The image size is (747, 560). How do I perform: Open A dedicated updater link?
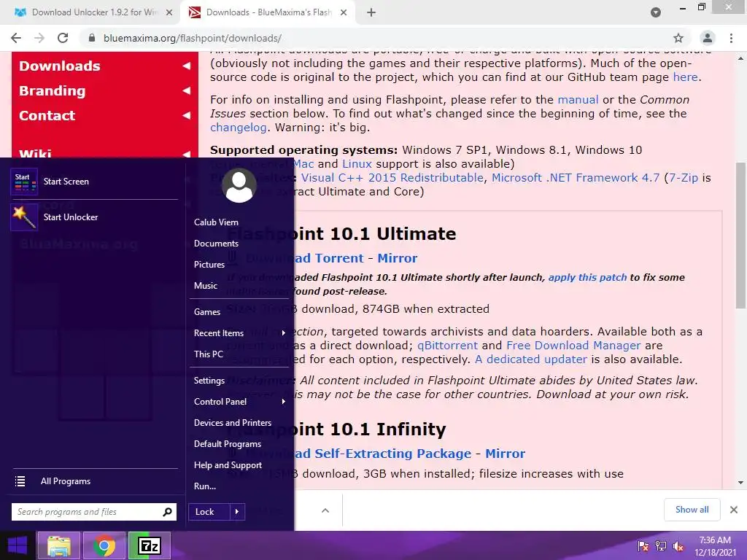point(531,359)
